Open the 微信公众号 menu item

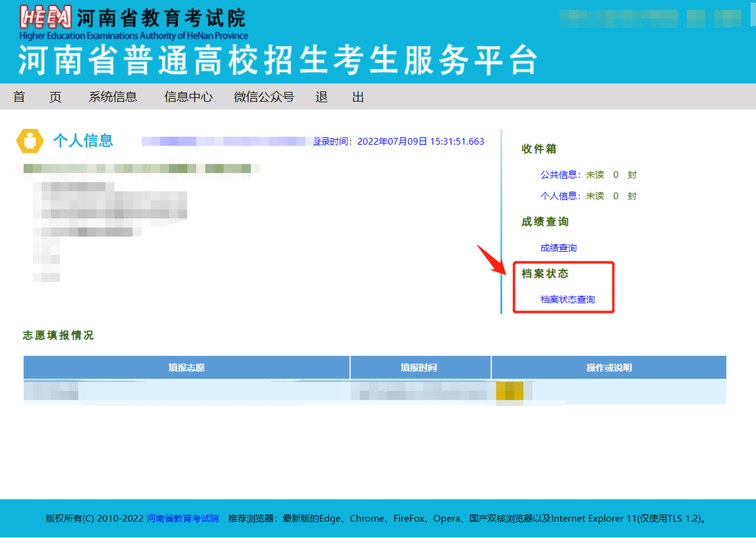pyautogui.click(x=265, y=97)
